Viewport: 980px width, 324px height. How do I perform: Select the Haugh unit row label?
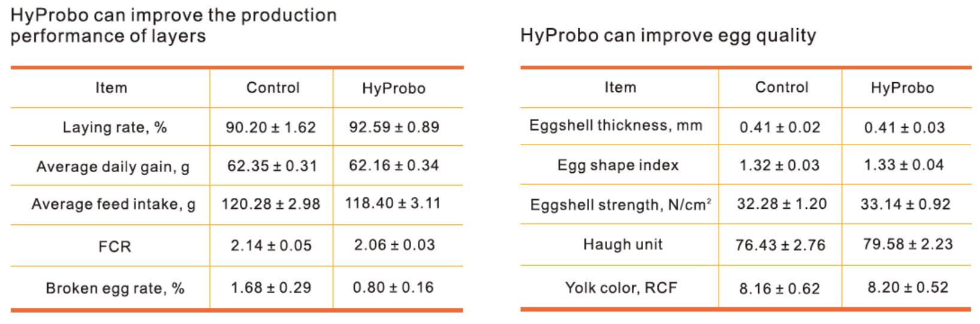click(x=623, y=244)
